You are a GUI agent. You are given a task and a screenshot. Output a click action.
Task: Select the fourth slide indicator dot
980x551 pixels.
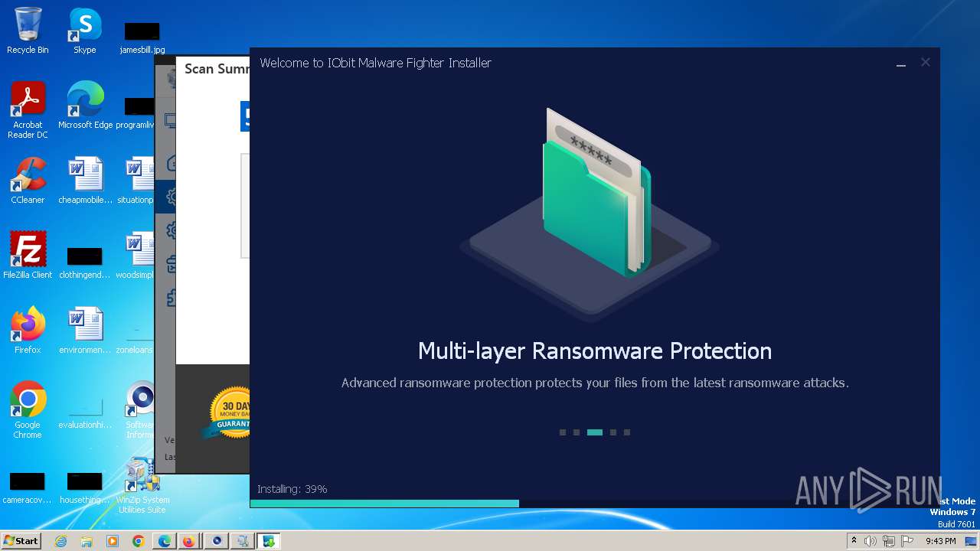[613, 432]
